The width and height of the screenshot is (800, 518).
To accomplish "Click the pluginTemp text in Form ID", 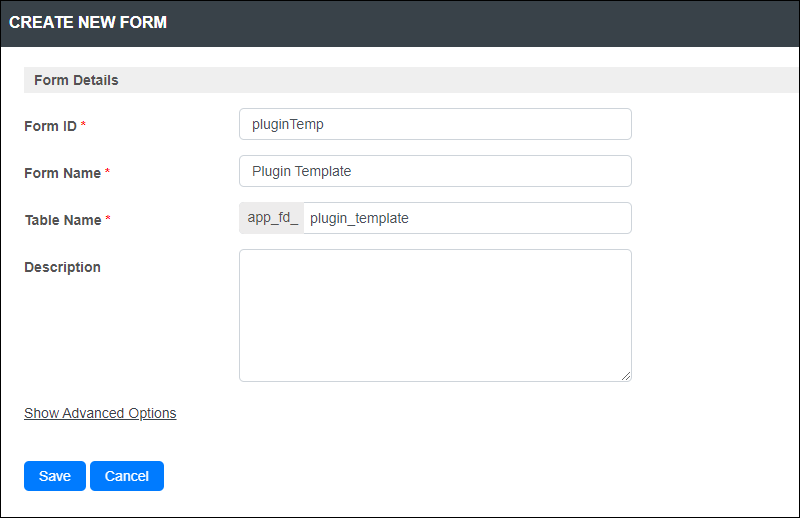I will (288, 125).
